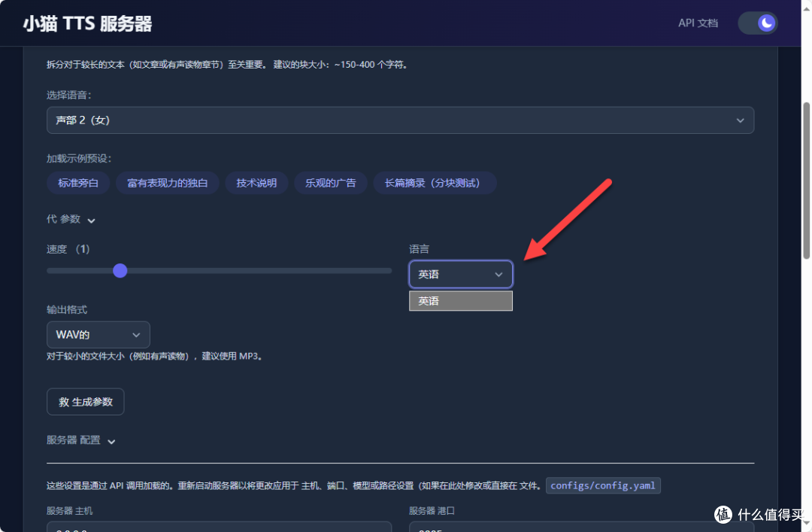Viewport: 812px width, 532px height.
Task: Load the 技术说明 preset
Action: coord(256,183)
